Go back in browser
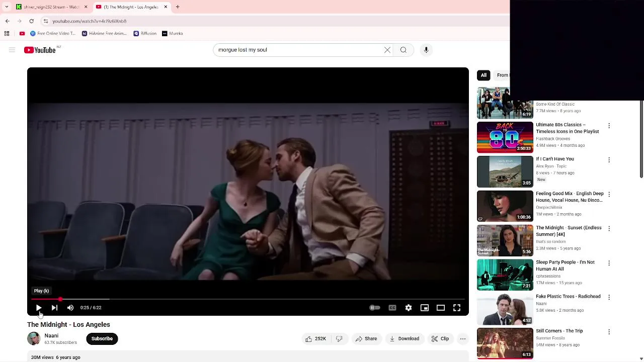The width and height of the screenshot is (644, 362). [8, 21]
